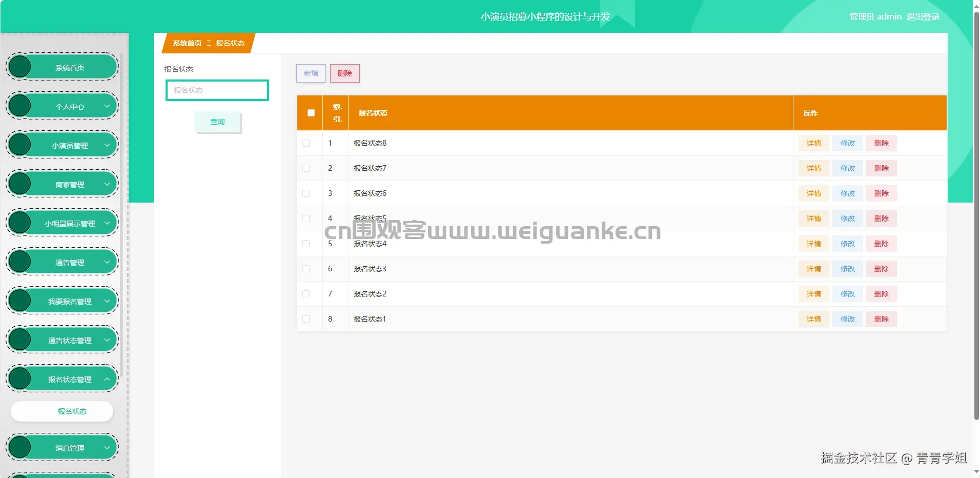The height and width of the screenshot is (478, 980).
Task: Check the box for row 报名状态7
Action: tap(306, 168)
